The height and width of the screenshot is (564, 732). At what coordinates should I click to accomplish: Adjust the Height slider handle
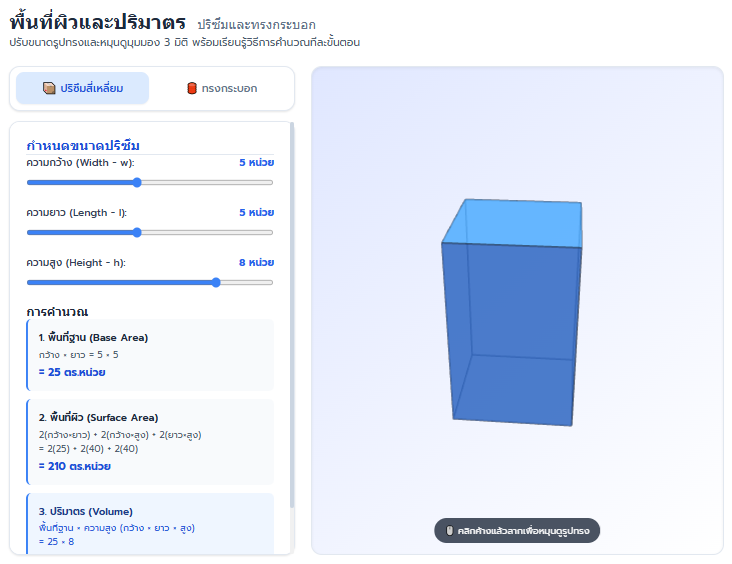click(216, 282)
